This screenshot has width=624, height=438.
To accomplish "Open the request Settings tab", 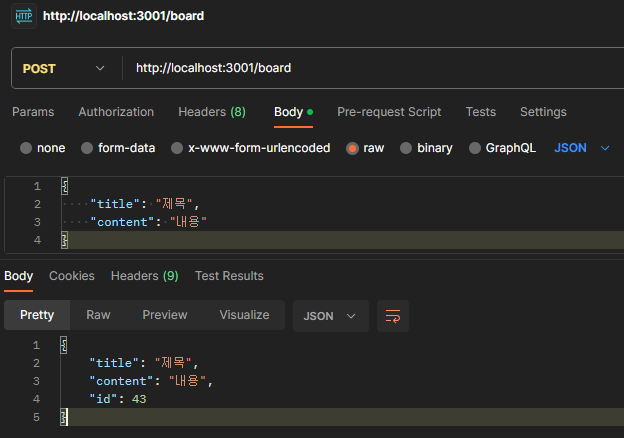I will coord(543,112).
